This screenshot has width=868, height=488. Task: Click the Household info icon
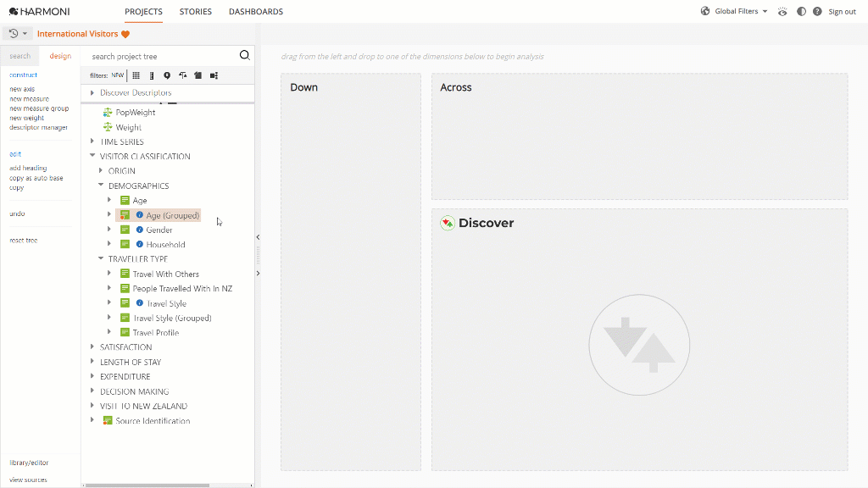click(x=140, y=244)
